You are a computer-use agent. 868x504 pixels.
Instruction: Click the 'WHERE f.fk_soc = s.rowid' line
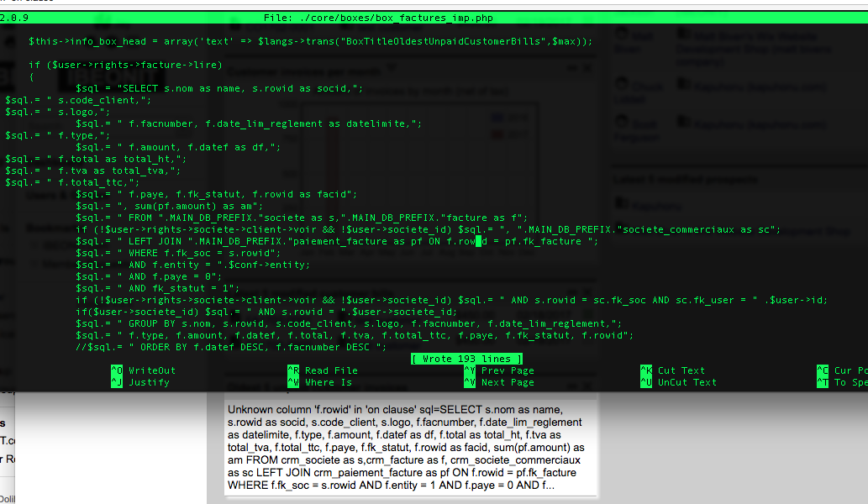pos(178,254)
